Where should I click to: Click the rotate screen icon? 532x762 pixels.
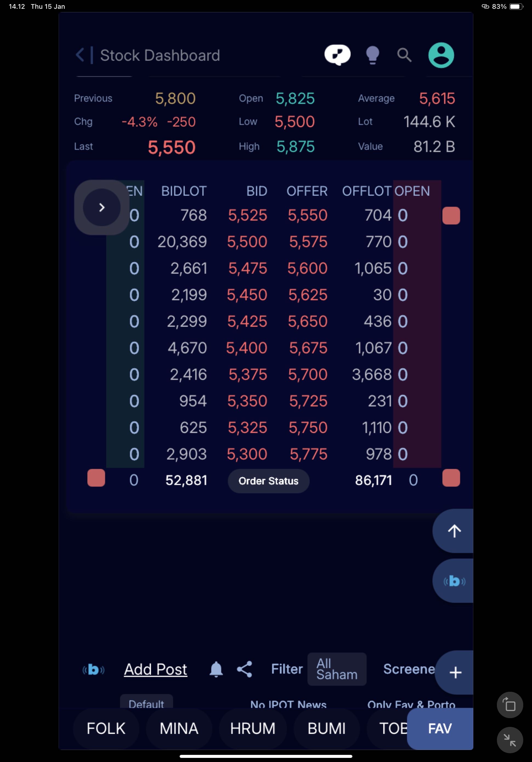pos(510,705)
